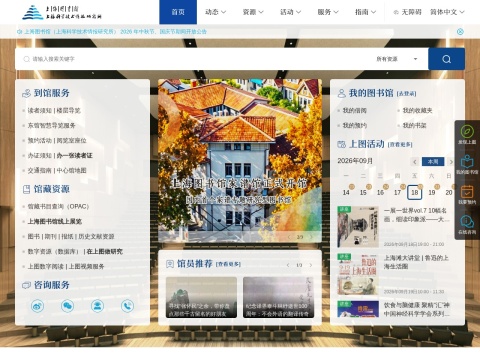Open the mountain landscape recommendation card
Screen dimensions: 480x360
pos(201,297)
